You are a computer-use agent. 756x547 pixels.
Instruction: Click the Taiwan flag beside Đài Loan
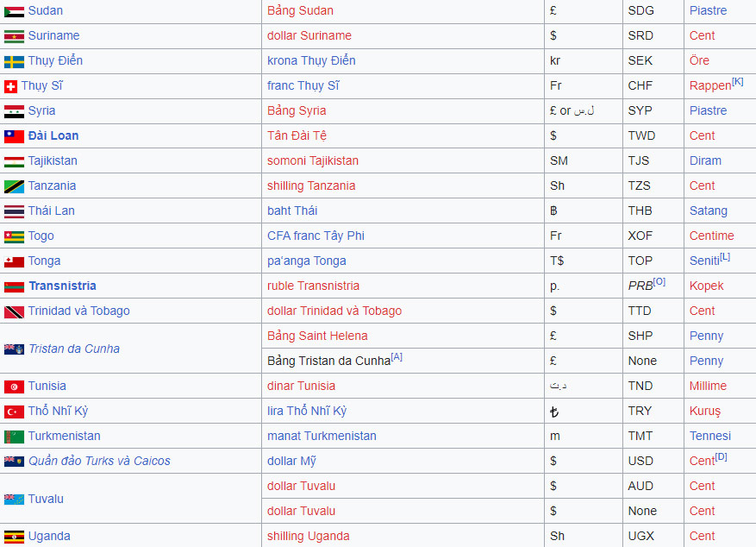click(x=14, y=136)
